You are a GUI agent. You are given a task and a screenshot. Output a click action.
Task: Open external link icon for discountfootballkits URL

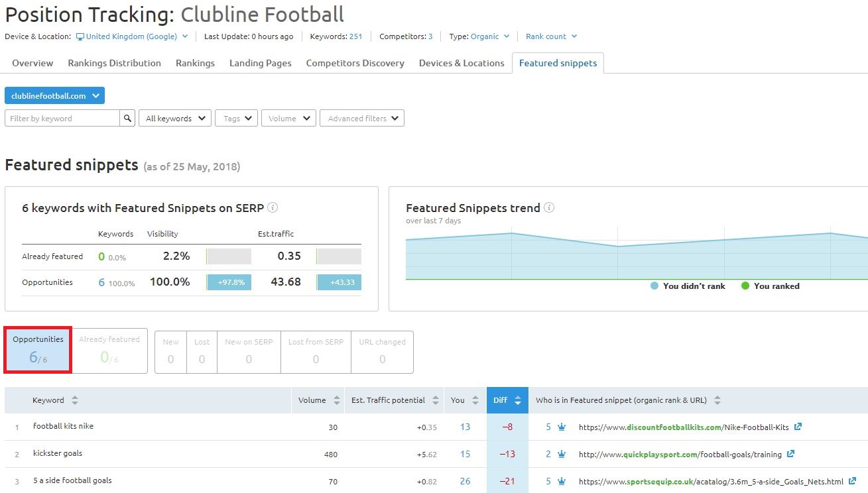(x=798, y=427)
